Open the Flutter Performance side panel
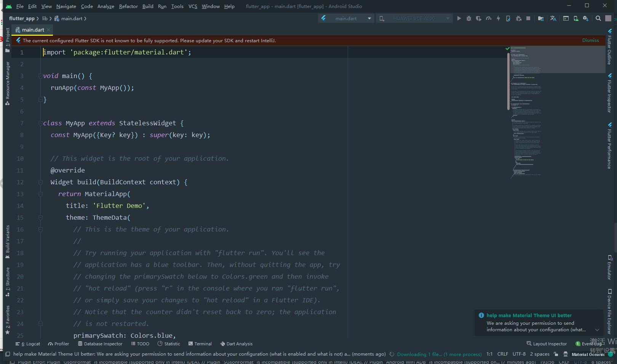 (x=609, y=145)
